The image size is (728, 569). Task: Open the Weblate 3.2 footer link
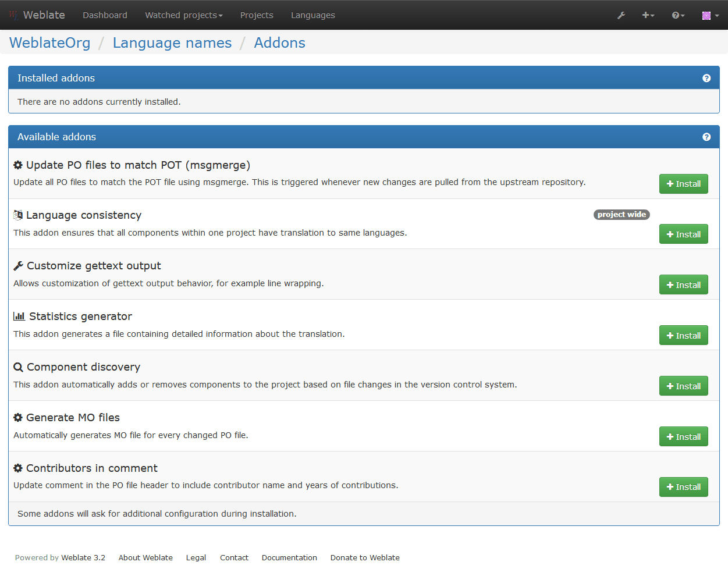pos(83,557)
